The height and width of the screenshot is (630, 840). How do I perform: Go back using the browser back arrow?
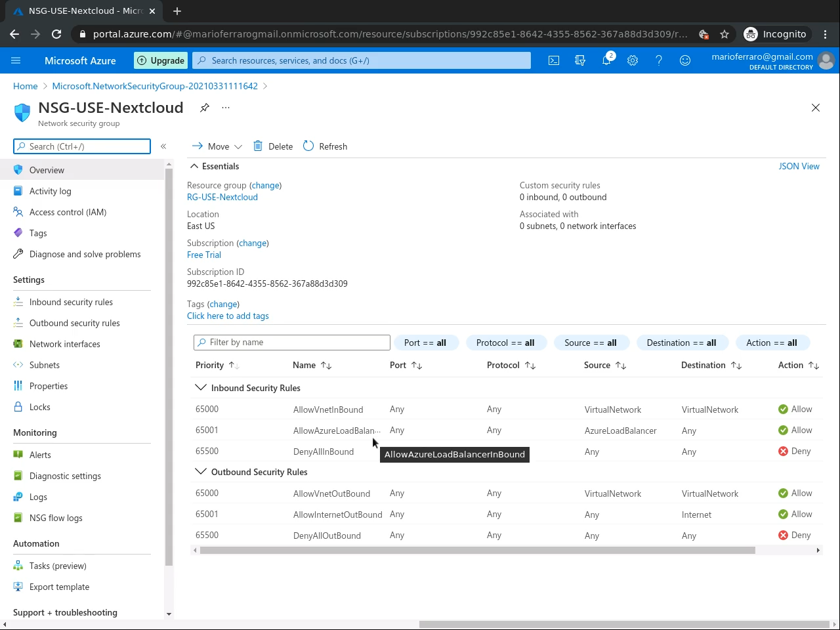click(x=14, y=34)
